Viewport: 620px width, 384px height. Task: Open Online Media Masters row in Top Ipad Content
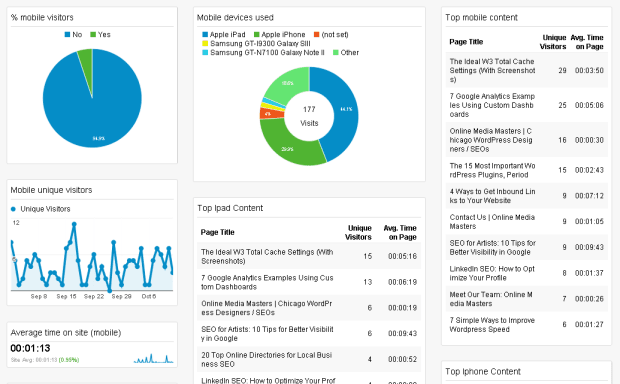pos(309,308)
